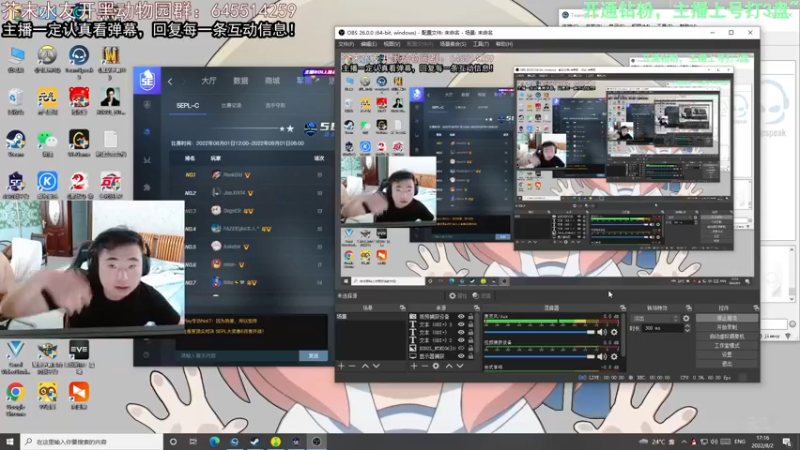Remove selected scene with Scenes minus icon
Viewport: 800px width, 450px height.
pos(352,366)
